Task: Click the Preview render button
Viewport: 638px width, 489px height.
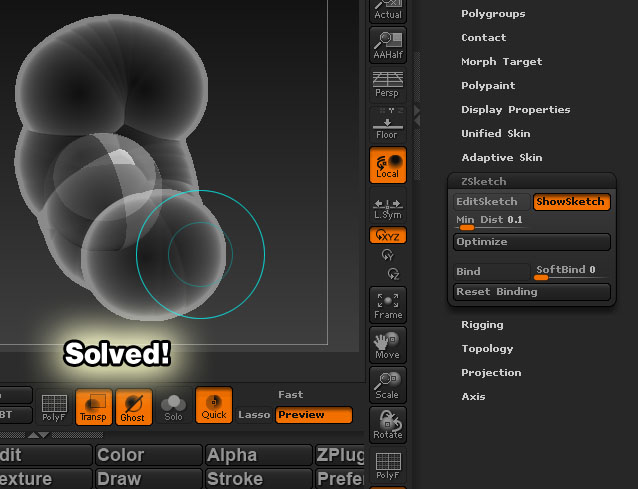Action: pyautogui.click(x=314, y=415)
